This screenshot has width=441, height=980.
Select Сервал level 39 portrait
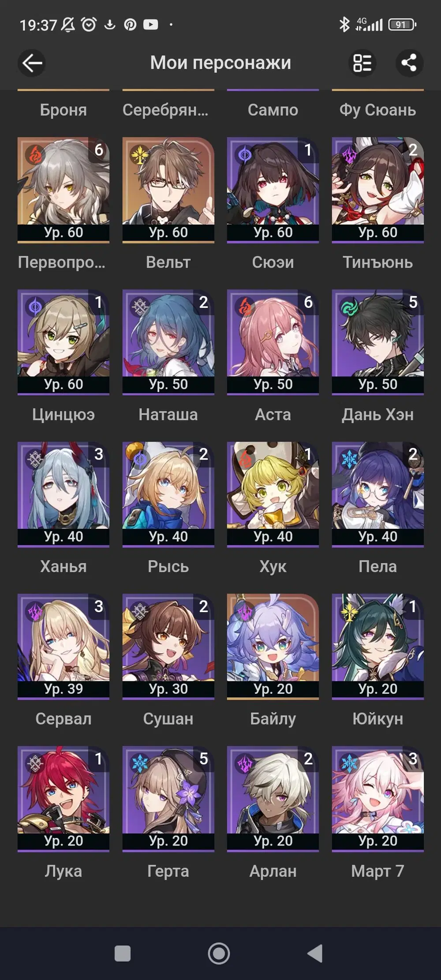point(64,647)
